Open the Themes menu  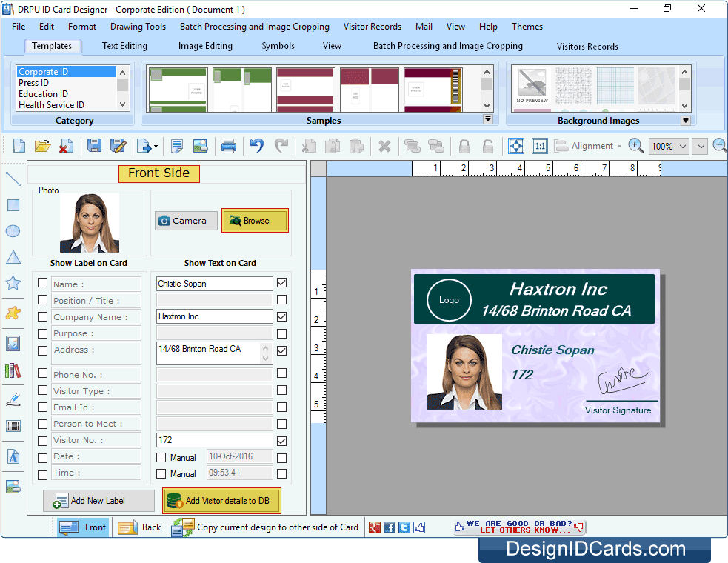tap(527, 27)
